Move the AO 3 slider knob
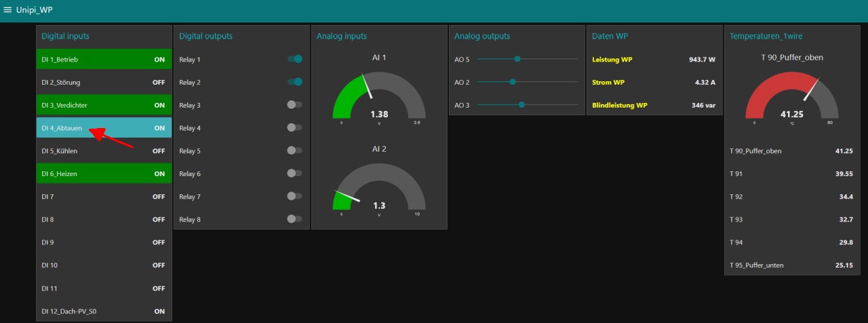The width and height of the screenshot is (868, 323). coord(521,105)
